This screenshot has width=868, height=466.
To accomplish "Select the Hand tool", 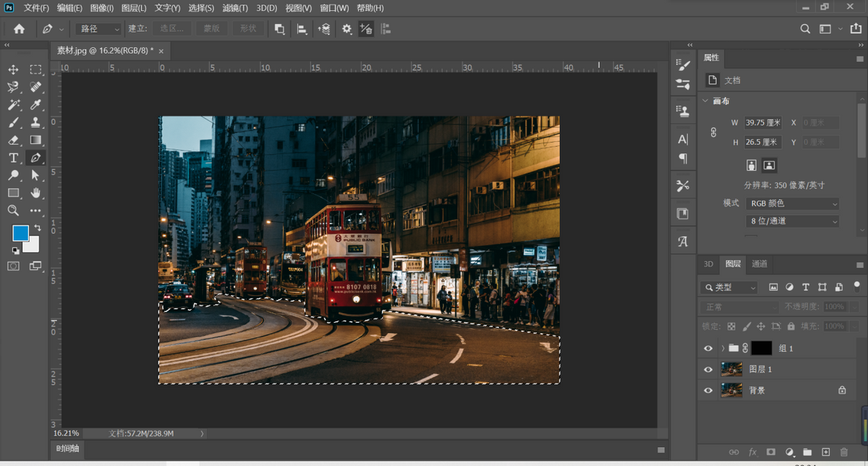I will [x=35, y=192].
